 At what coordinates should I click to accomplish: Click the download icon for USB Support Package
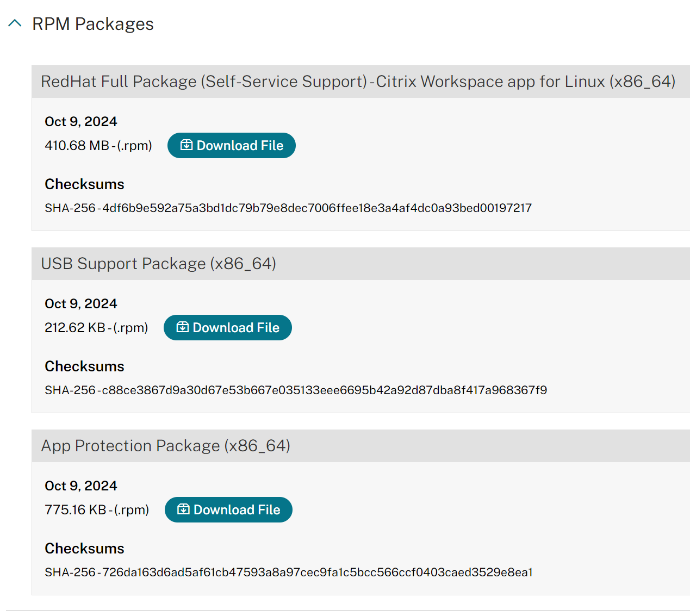tap(183, 327)
